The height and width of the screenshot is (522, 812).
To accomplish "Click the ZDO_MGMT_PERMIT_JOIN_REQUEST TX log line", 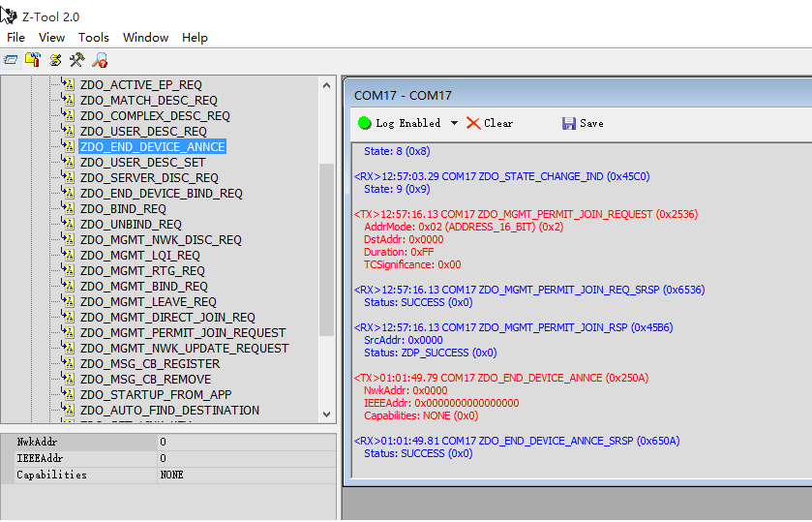I will click(526, 214).
